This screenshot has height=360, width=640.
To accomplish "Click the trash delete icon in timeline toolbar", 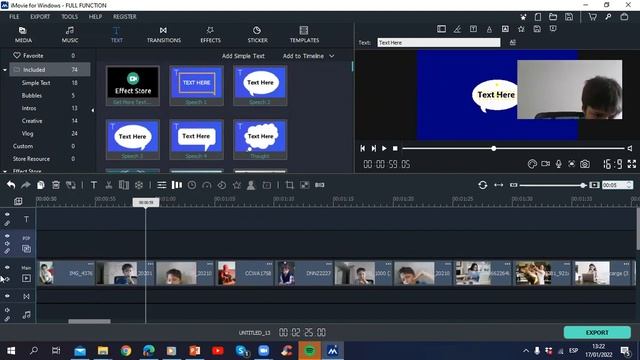I will (56, 185).
